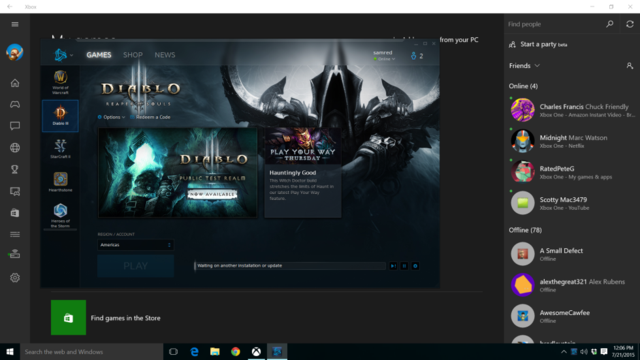Expand Diablo Options dropdown
Screen dimensions: 640x360
point(111,117)
